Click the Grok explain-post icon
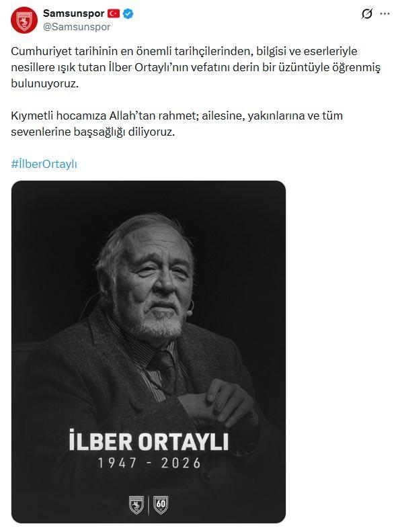The width and height of the screenshot is (396, 532). [x=367, y=14]
